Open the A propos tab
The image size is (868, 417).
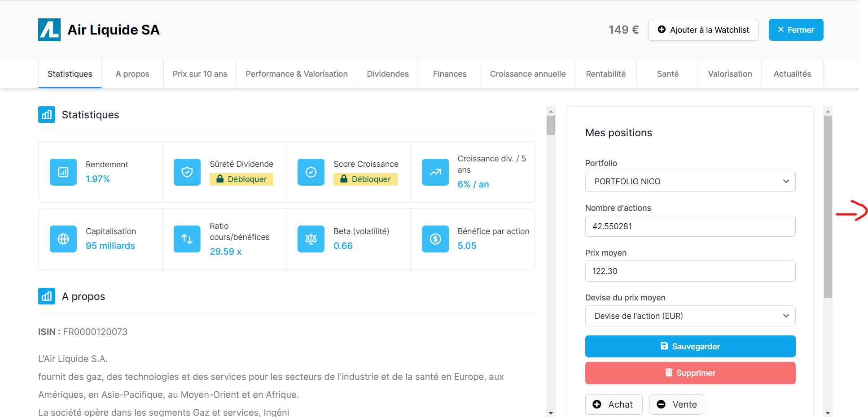click(132, 74)
